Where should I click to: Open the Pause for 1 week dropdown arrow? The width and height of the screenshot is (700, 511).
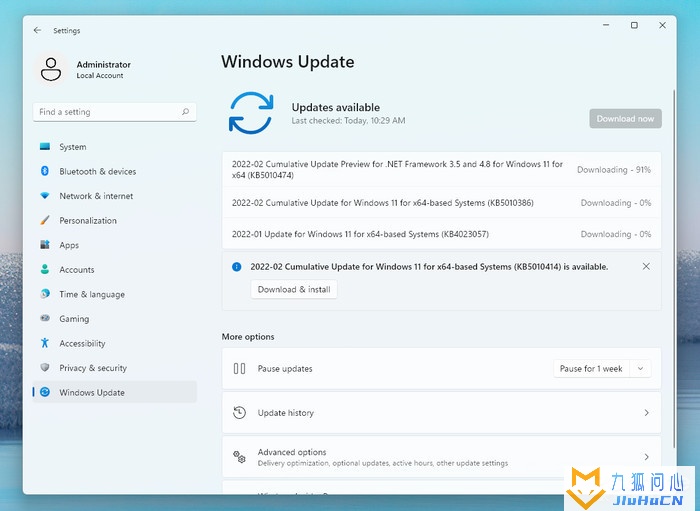[x=640, y=369]
